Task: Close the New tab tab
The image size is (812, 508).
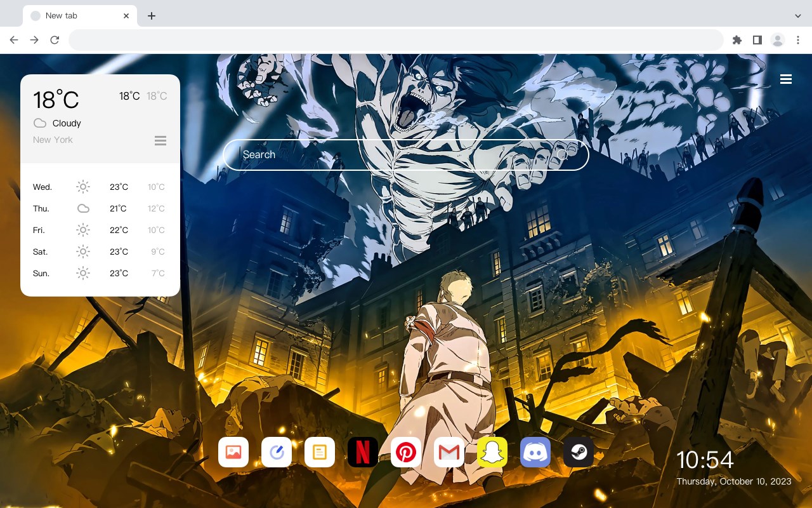Action: point(126,16)
